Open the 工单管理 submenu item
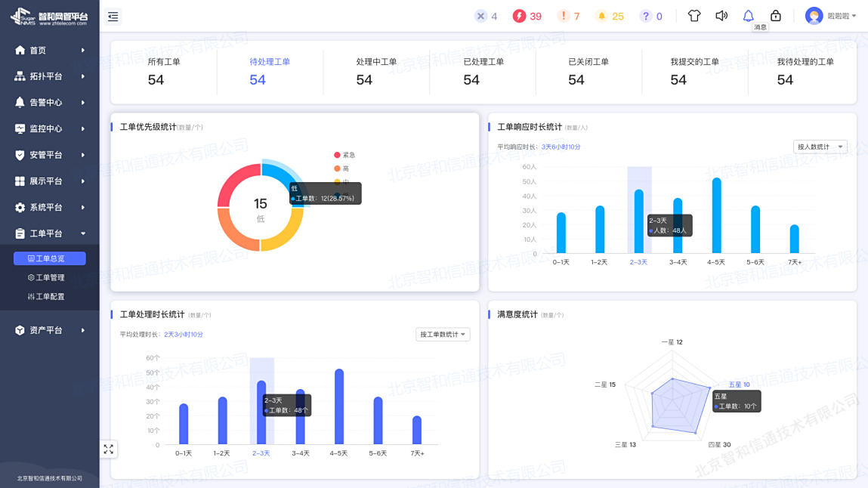This screenshot has width=868, height=488. click(x=47, y=277)
